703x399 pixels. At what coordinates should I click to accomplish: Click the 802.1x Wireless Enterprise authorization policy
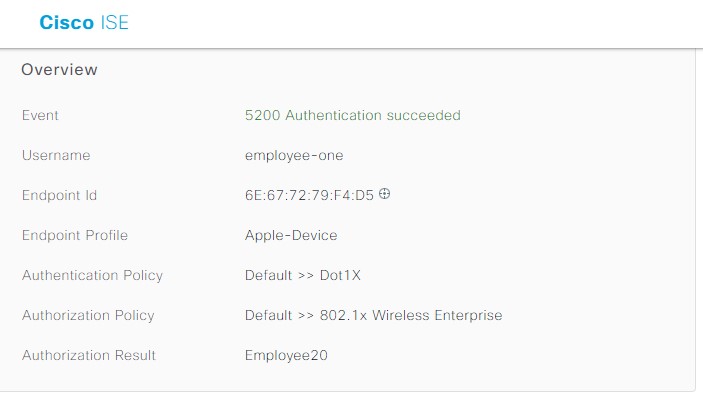click(411, 315)
